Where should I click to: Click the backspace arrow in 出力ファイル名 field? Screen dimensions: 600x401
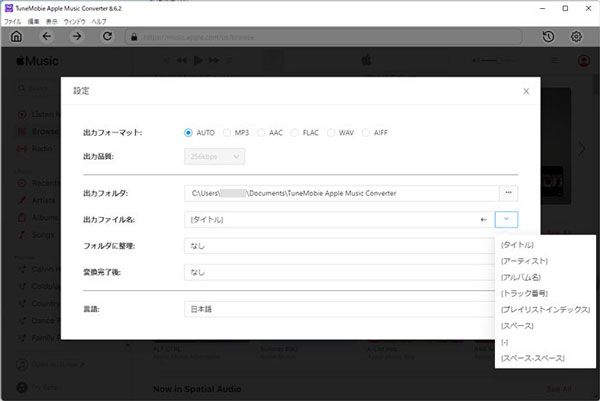[x=484, y=220]
